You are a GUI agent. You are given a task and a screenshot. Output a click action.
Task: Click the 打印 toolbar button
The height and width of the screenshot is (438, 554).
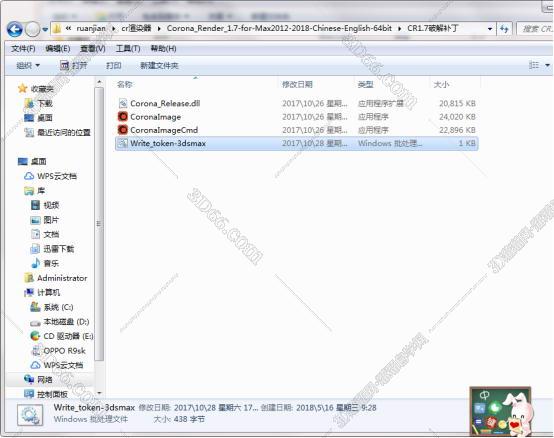point(114,65)
